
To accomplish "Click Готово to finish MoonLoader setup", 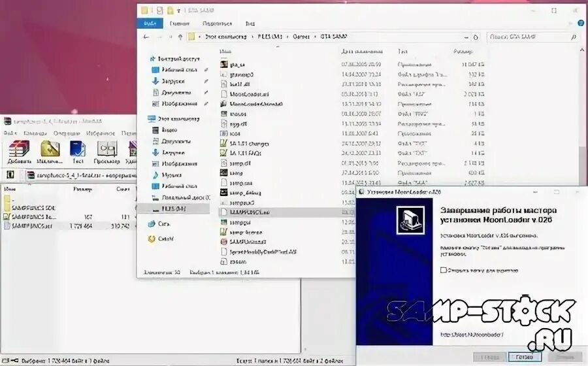I will pyautogui.click(x=524, y=357).
